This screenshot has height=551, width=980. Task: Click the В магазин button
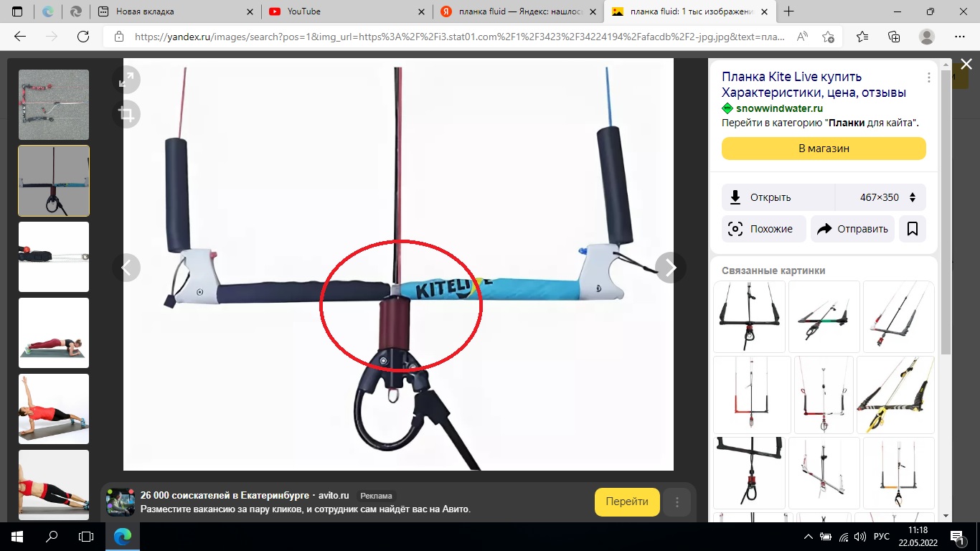coord(824,149)
